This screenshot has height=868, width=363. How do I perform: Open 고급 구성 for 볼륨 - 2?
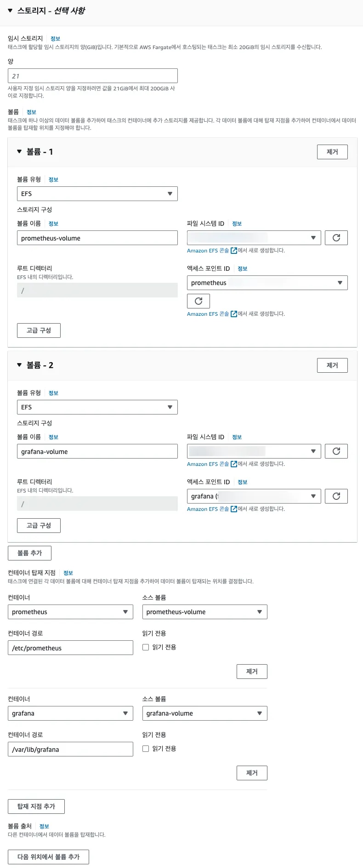point(39,526)
